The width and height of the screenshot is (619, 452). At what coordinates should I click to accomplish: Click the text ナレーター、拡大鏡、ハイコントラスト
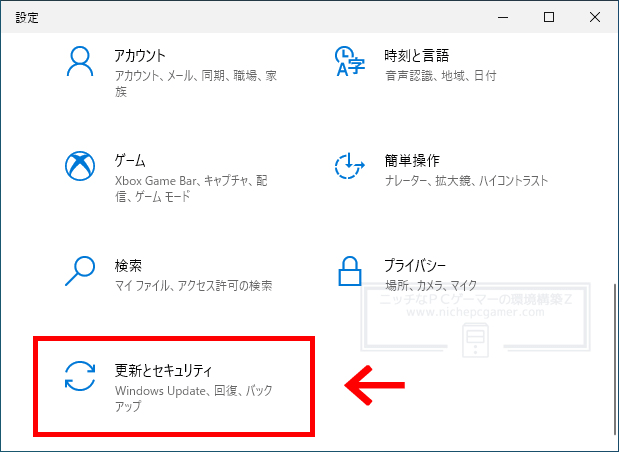(x=466, y=181)
